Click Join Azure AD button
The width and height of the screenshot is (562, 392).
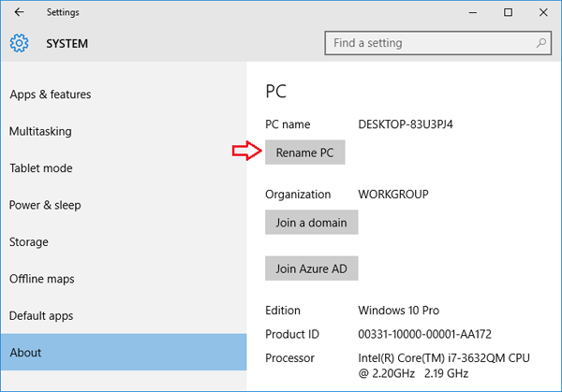pyautogui.click(x=311, y=269)
